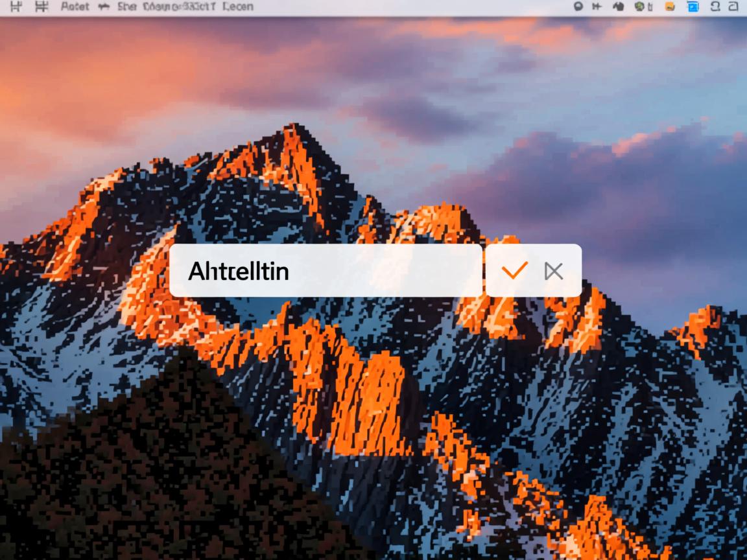Screen dimensions: 747x560
Task: Open the "Lecen" menu
Action: [x=237, y=7]
